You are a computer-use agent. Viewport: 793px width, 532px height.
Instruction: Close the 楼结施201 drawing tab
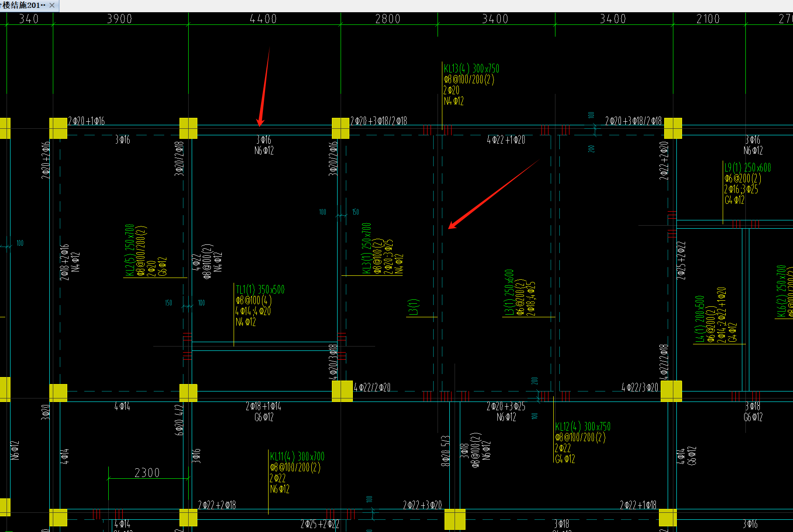(52, 5)
